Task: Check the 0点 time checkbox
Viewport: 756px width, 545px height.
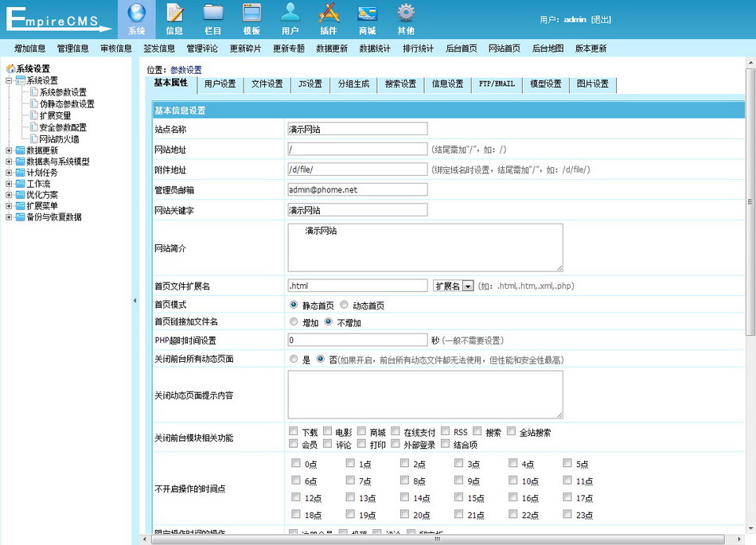Action: (x=295, y=464)
